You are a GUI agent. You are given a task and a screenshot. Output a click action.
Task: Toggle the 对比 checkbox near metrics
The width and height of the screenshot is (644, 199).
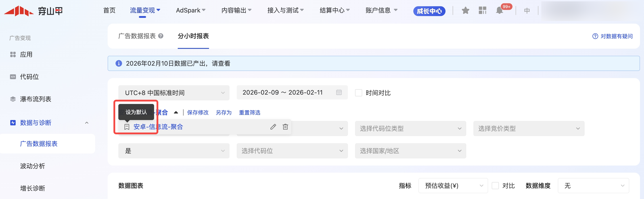click(495, 186)
